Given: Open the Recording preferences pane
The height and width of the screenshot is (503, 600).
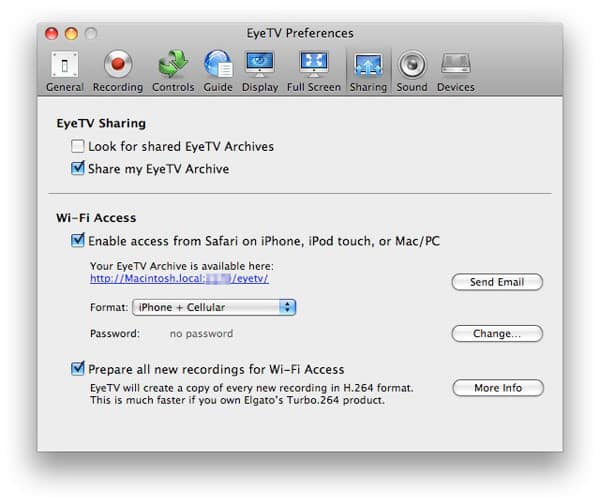Looking at the screenshot, I should click(x=118, y=72).
